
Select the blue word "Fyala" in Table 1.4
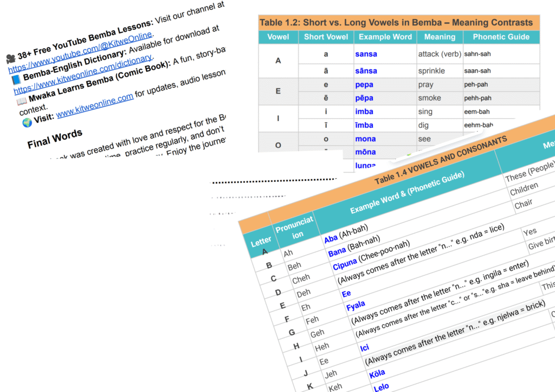tap(356, 306)
